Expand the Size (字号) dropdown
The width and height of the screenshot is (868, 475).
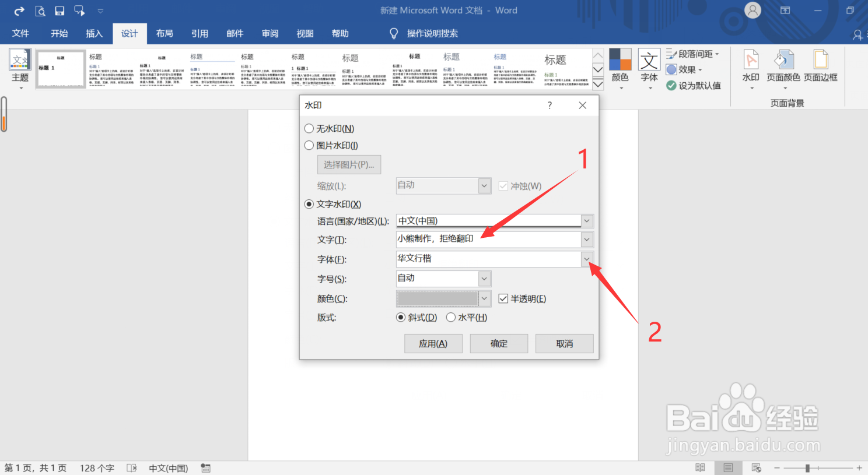[484, 279]
